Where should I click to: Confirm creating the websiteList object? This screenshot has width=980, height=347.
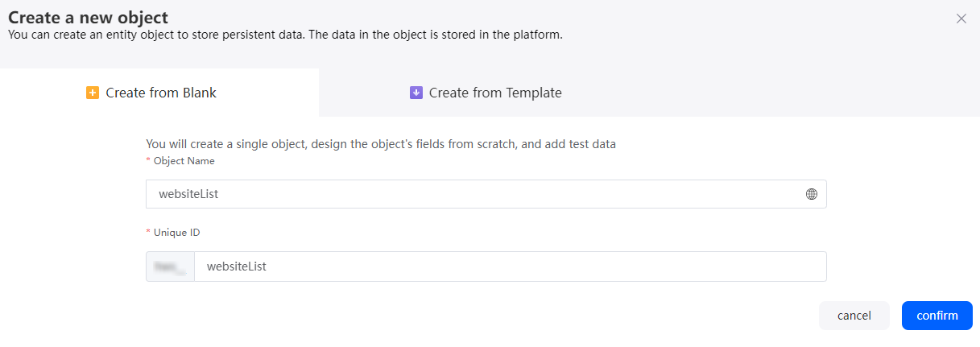tap(937, 316)
